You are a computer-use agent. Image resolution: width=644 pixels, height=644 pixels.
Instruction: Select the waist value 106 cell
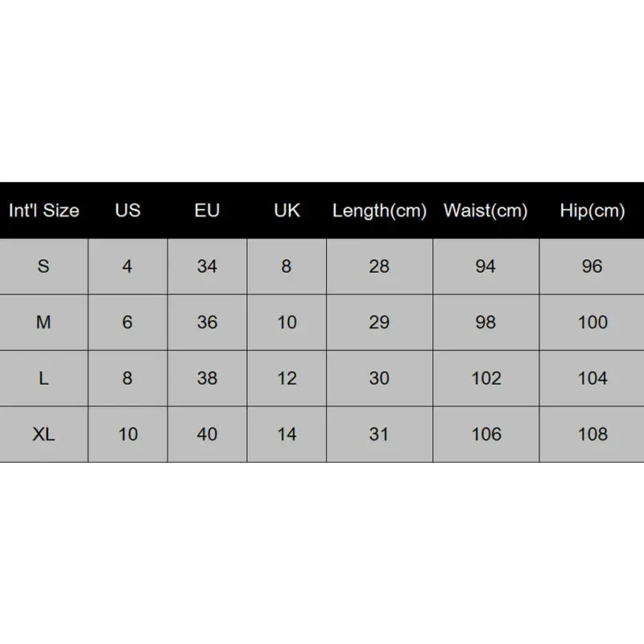point(485,434)
